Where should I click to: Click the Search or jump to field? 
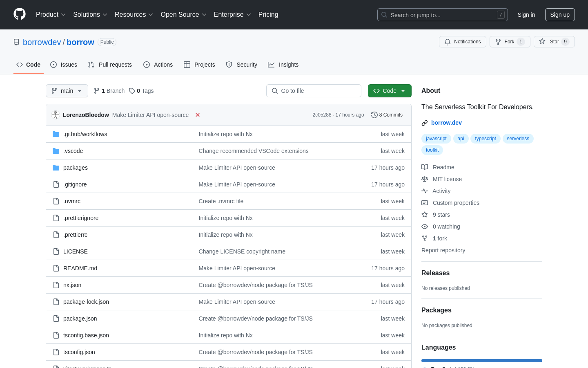443,15
